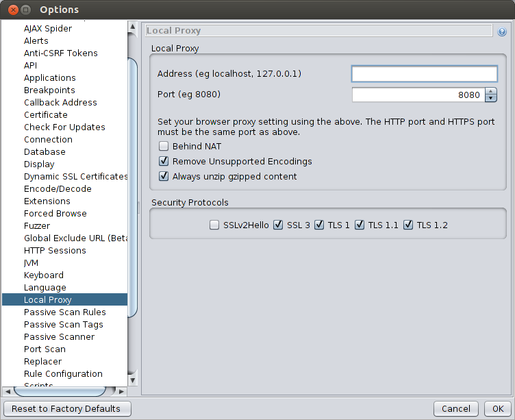The image size is (515, 420).
Task: Select Keyboard options
Action: 44,275
